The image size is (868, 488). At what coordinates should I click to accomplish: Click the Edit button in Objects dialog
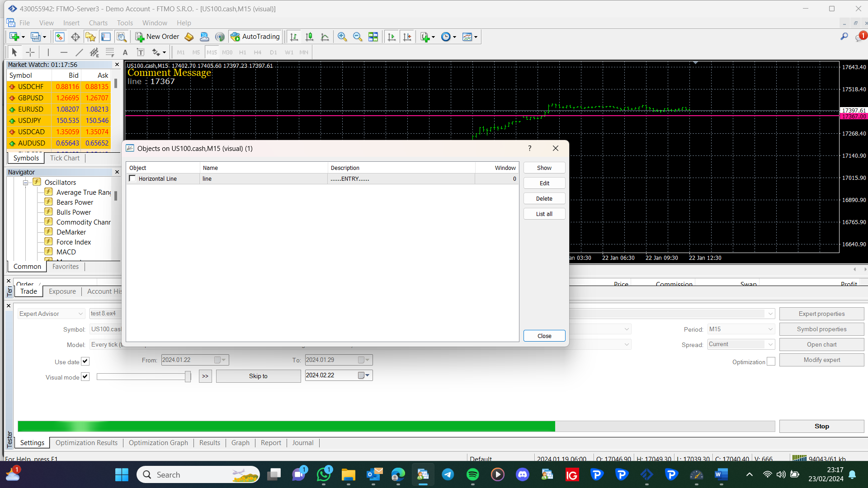pyautogui.click(x=544, y=183)
